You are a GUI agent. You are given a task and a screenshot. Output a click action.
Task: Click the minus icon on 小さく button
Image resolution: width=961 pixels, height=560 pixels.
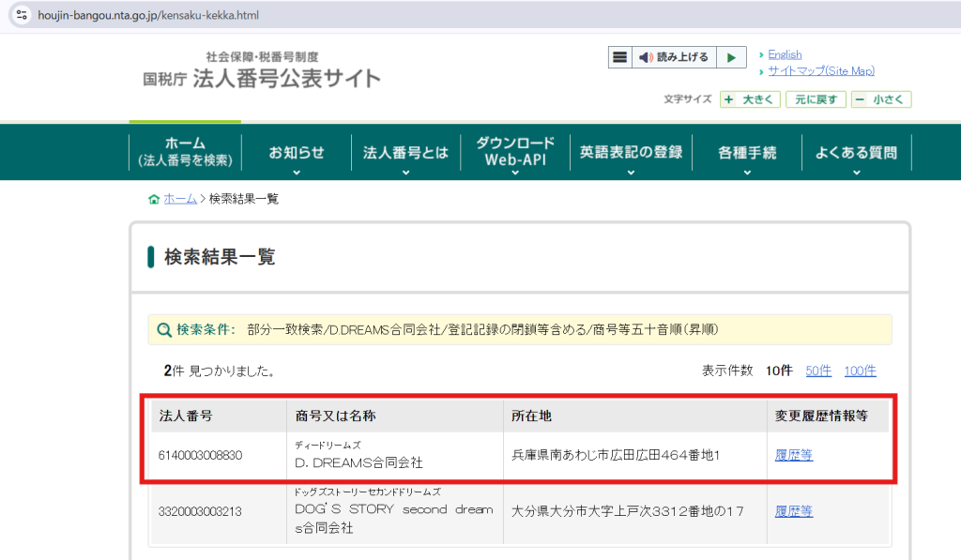[860, 98]
